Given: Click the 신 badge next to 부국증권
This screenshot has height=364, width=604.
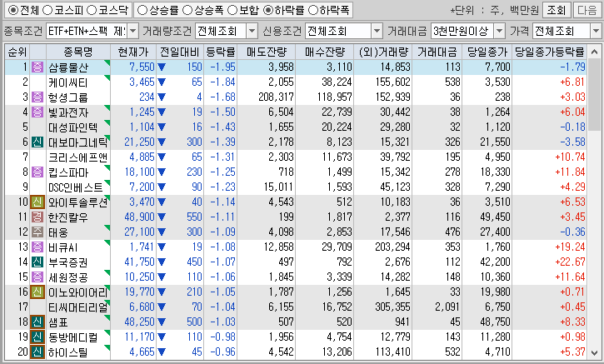Looking at the screenshot, I should pyautogui.click(x=37, y=262).
